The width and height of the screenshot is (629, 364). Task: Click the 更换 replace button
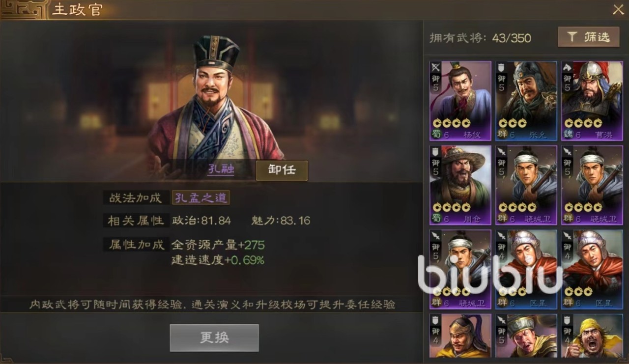[x=214, y=338]
